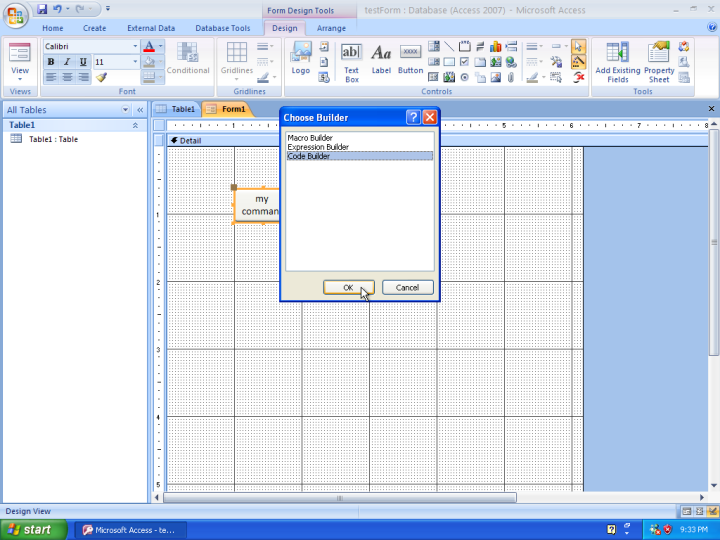This screenshot has width=720, height=540.
Task: Select Macro Builder in the list
Action: (x=360, y=138)
